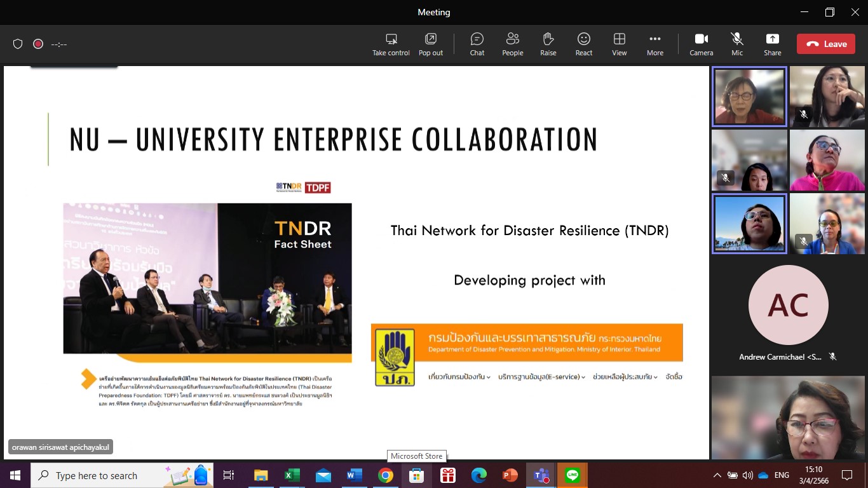Click the Thai Network for Disaster Resilience text
868x488 pixels.
(529, 230)
